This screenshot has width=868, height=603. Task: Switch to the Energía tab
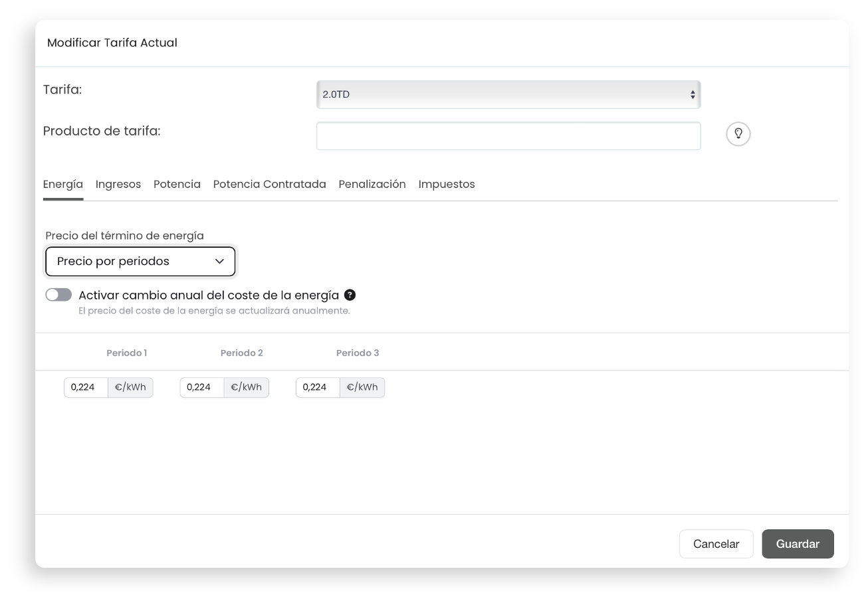click(x=63, y=184)
